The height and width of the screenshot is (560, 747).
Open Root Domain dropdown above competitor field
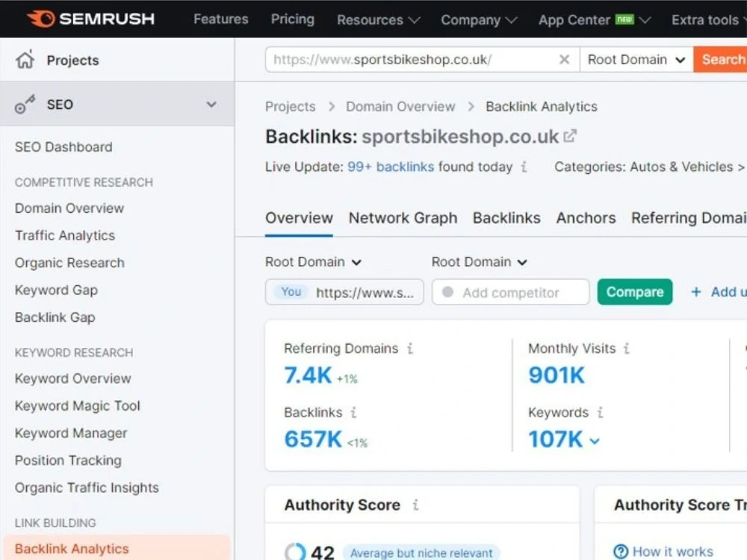click(x=480, y=262)
